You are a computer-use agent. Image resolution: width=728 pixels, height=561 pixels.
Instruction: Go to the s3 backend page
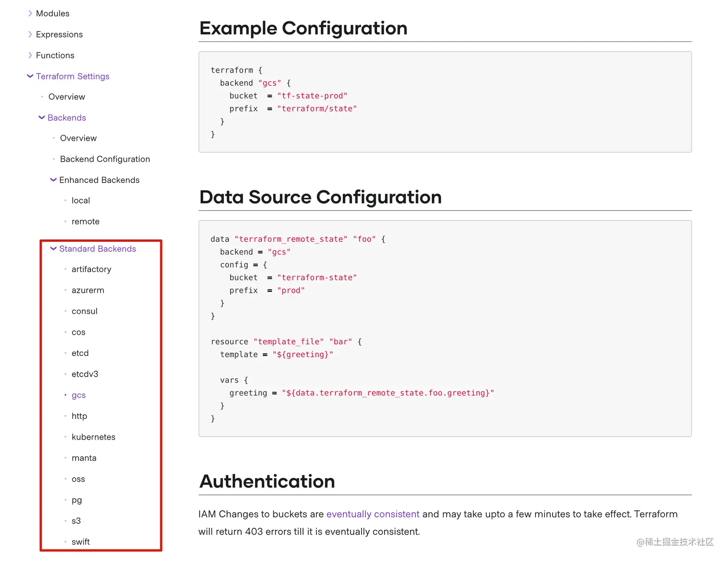(x=76, y=521)
